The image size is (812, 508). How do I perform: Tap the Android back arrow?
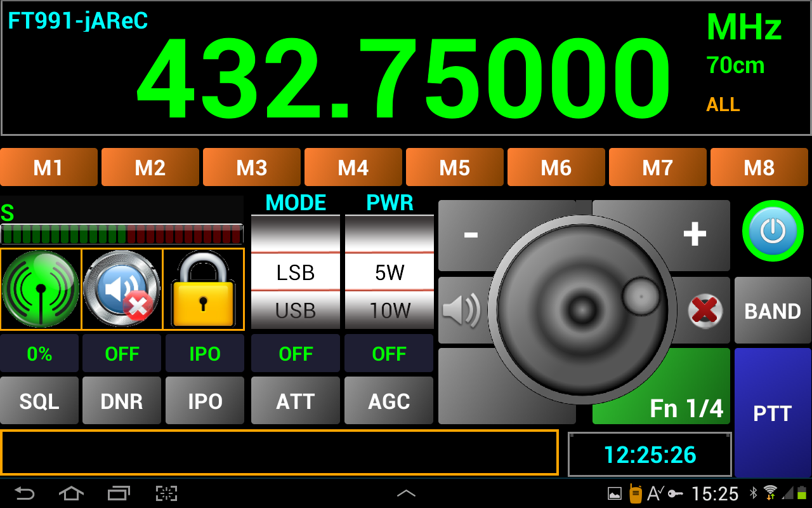[25, 493]
